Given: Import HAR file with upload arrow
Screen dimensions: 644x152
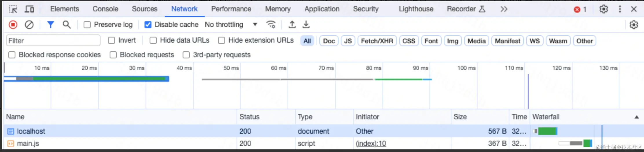Looking at the screenshot, I should click(292, 25).
